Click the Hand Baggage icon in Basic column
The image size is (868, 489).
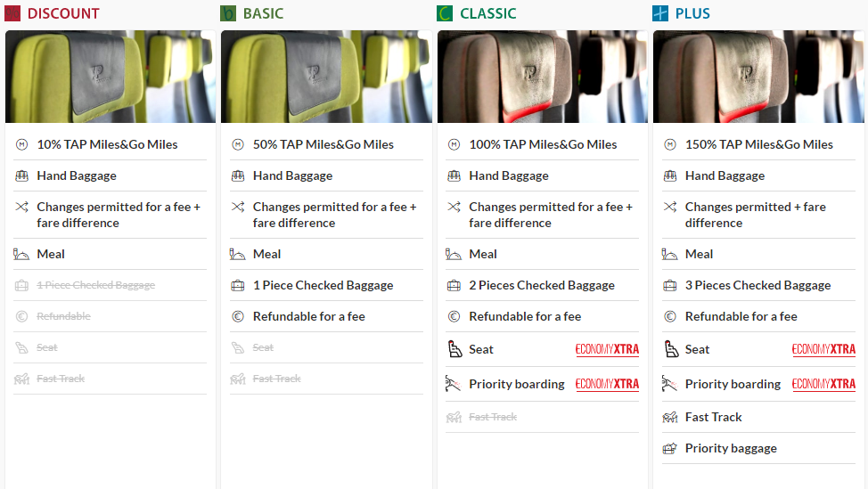pos(238,175)
